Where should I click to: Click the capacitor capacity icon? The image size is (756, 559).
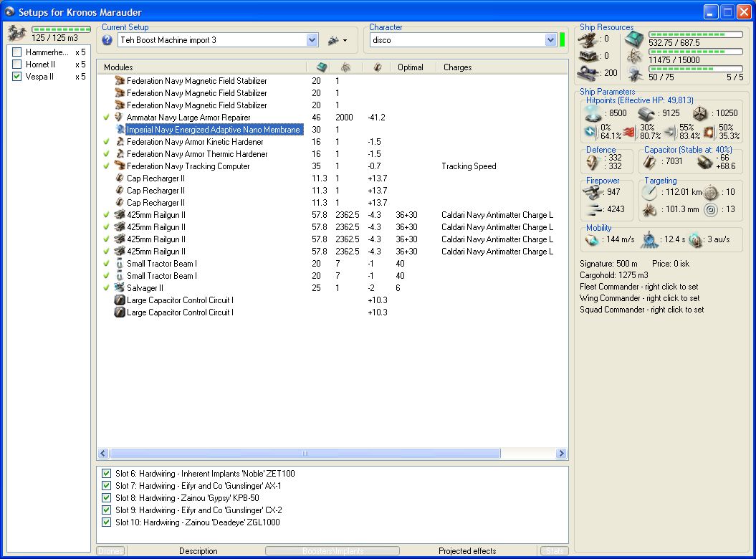[x=650, y=162]
